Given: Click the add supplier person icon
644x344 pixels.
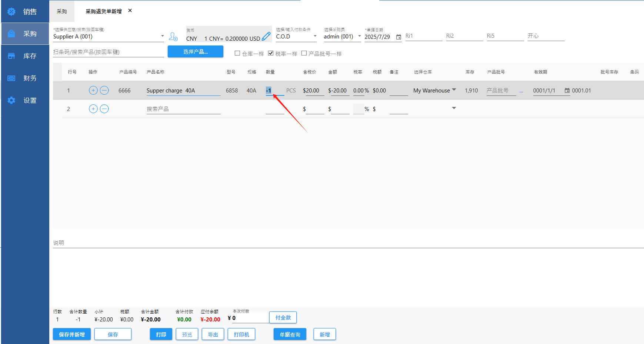Looking at the screenshot, I should (x=173, y=37).
